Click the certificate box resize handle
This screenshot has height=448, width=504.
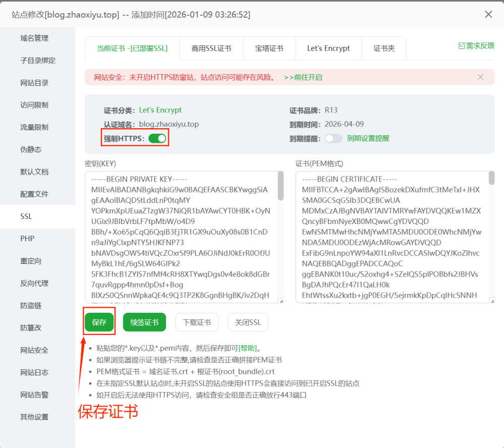[492, 301]
